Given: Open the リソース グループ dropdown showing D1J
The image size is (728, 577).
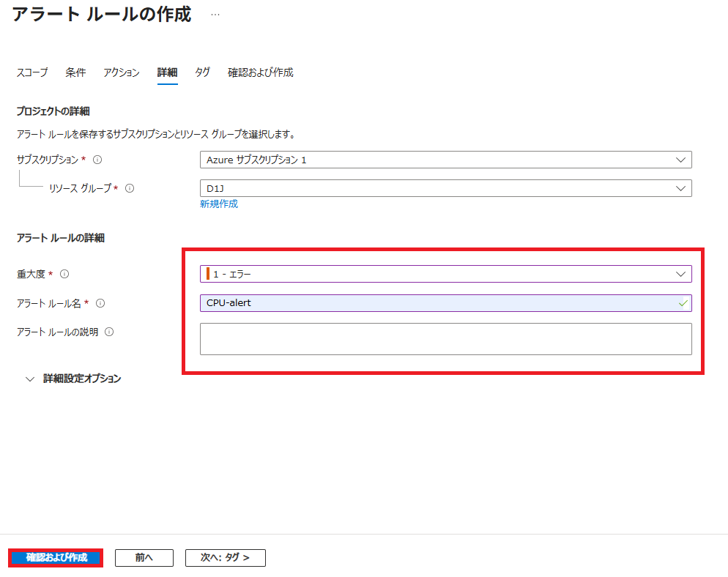Looking at the screenshot, I should click(x=445, y=188).
